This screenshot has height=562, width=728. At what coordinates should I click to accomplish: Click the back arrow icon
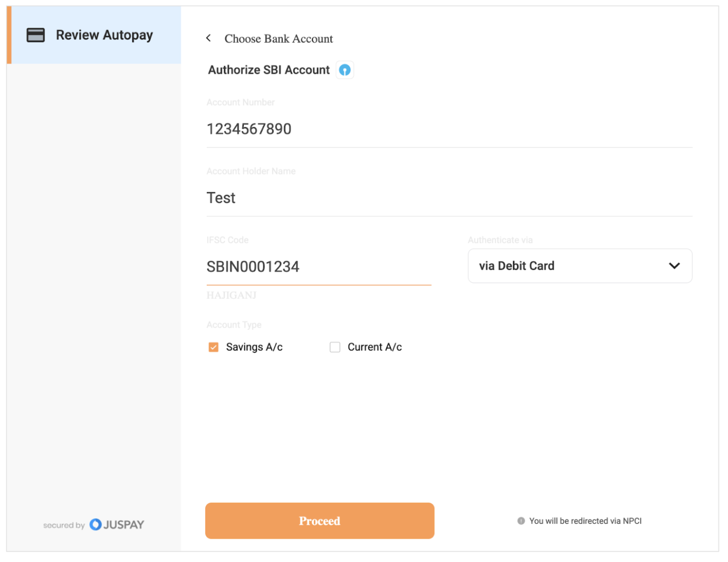(208, 38)
